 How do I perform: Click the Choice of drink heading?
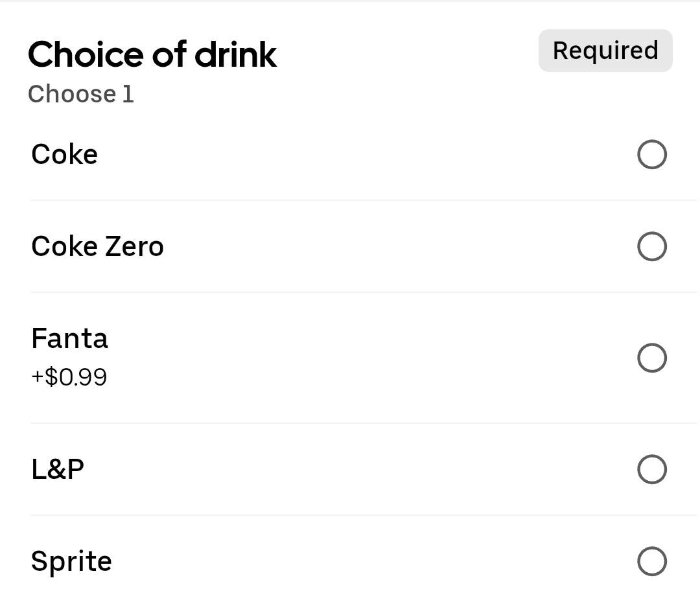[152, 54]
